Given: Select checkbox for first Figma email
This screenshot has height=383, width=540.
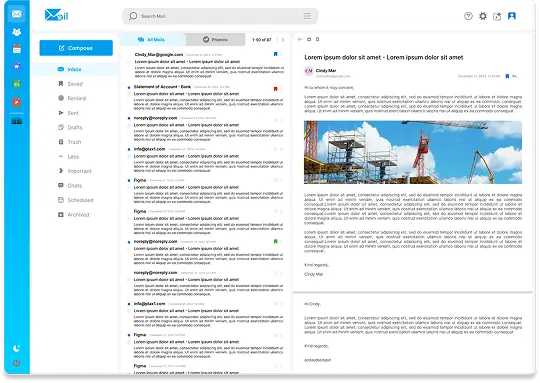Looking at the screenshot, I should (129, 187).
